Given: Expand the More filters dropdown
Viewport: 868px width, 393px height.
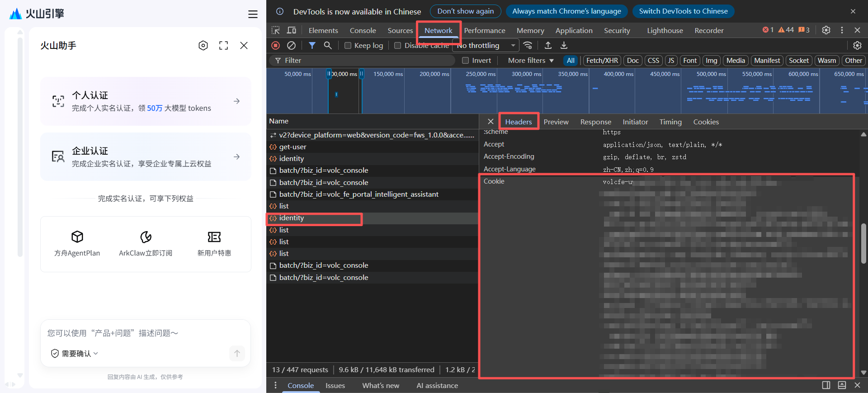Looking at the screenshot, I should coord(531,60).
